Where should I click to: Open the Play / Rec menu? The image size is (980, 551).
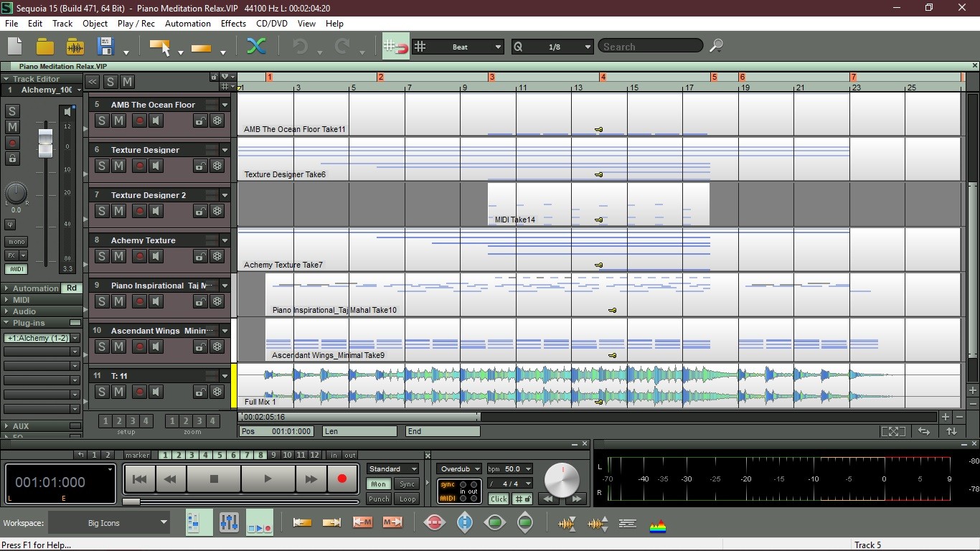coord(136,24)
